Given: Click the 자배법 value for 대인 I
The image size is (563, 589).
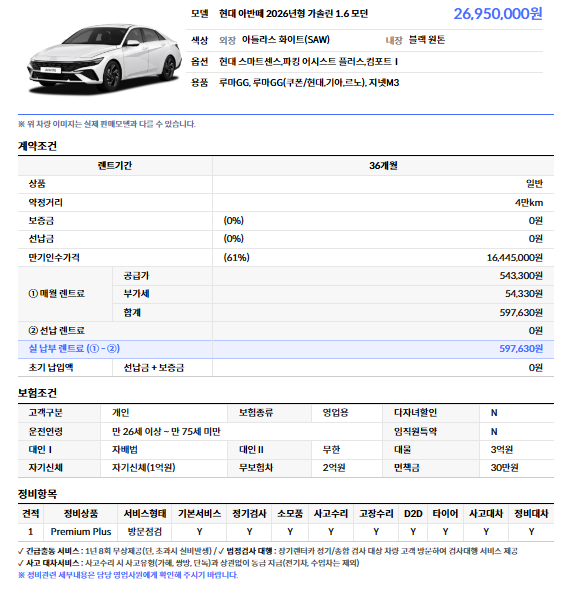Looking at the screenshot, I should point(125,450).
